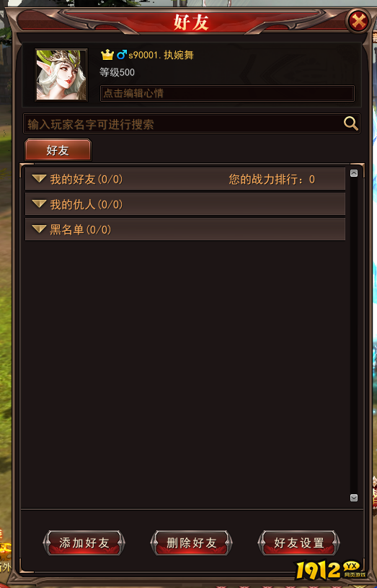Click the player name s90001.执婉舞
This screenshot has height=588, width=377.
tap(161, 55)
